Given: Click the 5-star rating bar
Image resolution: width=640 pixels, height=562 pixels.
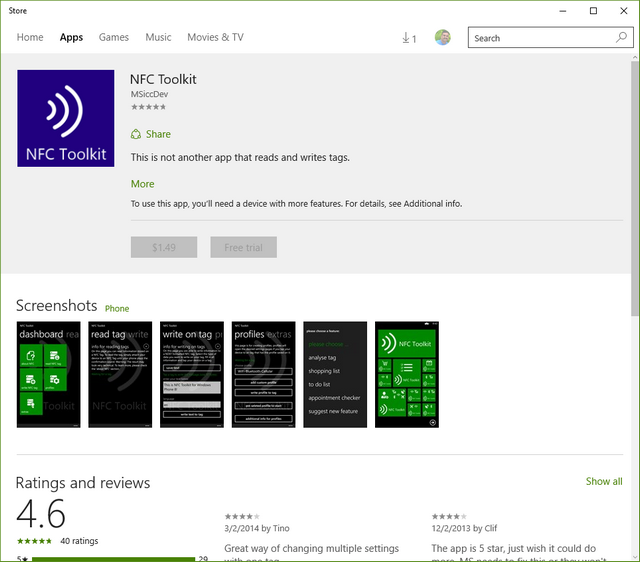Looking at the screenshot, I should pyautogui.click(x=113, y=559).
